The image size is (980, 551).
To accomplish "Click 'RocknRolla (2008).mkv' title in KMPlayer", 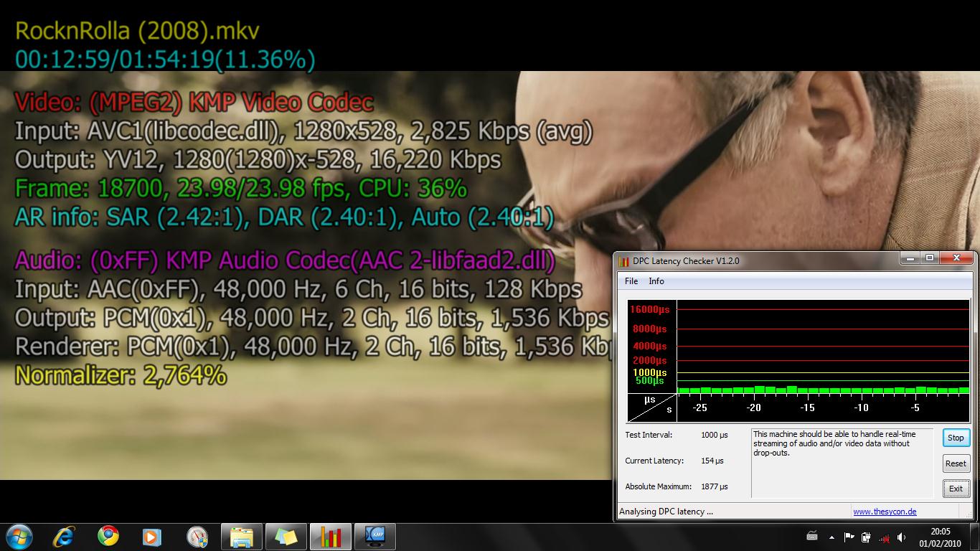I will tap(137, 31).
